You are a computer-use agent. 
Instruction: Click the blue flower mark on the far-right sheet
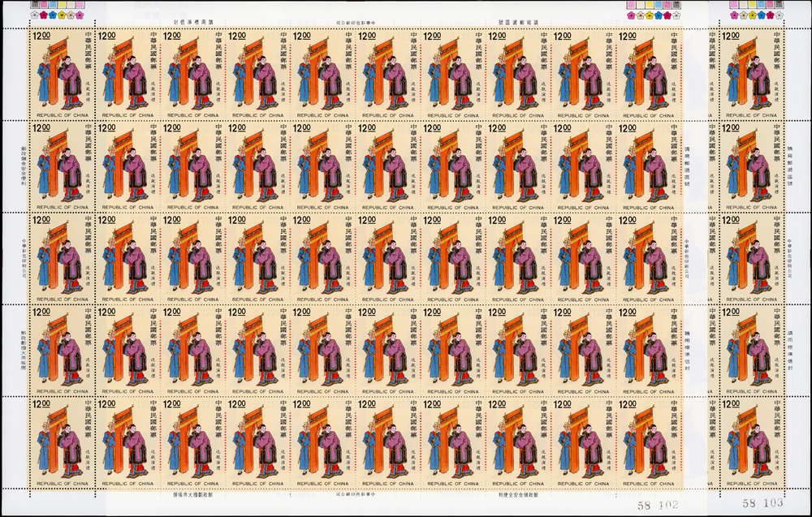tap(762, 15)
